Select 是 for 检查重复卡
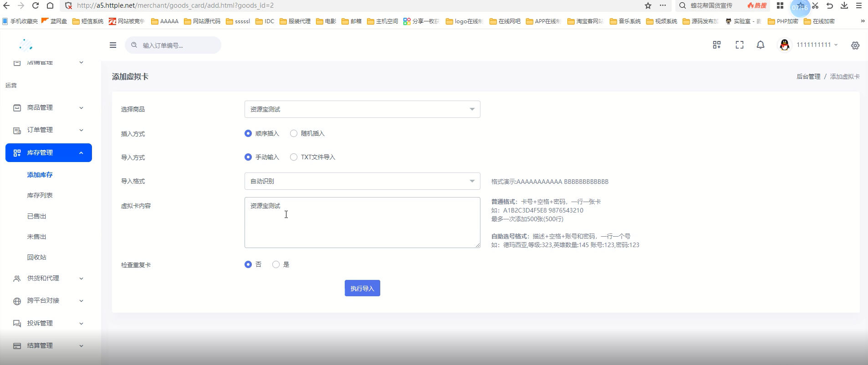Viewport: 868px width, 365px height. (x=276, y=264)
